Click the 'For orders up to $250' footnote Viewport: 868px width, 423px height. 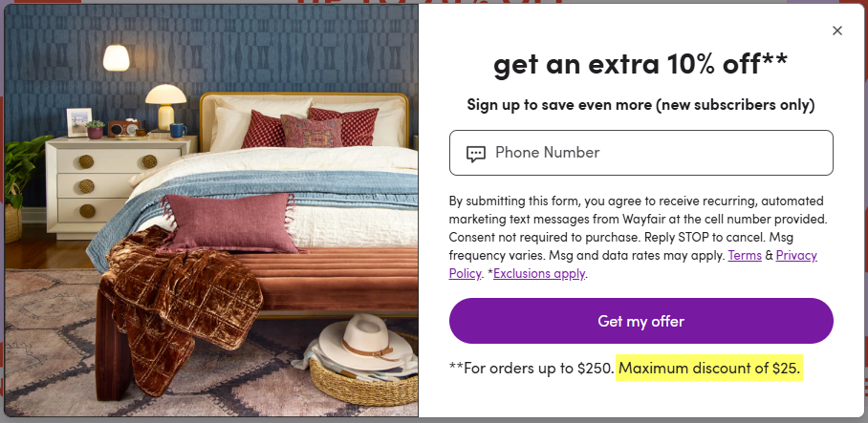(532, 368)
